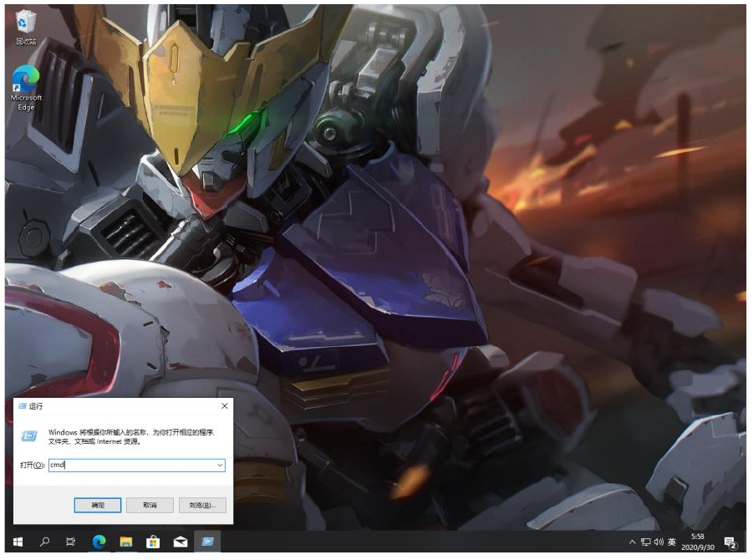Open the Mail app from the taskbar
The height and width of the screenshot is (560, 753).
pyautogui.click(x=180, y=542)
